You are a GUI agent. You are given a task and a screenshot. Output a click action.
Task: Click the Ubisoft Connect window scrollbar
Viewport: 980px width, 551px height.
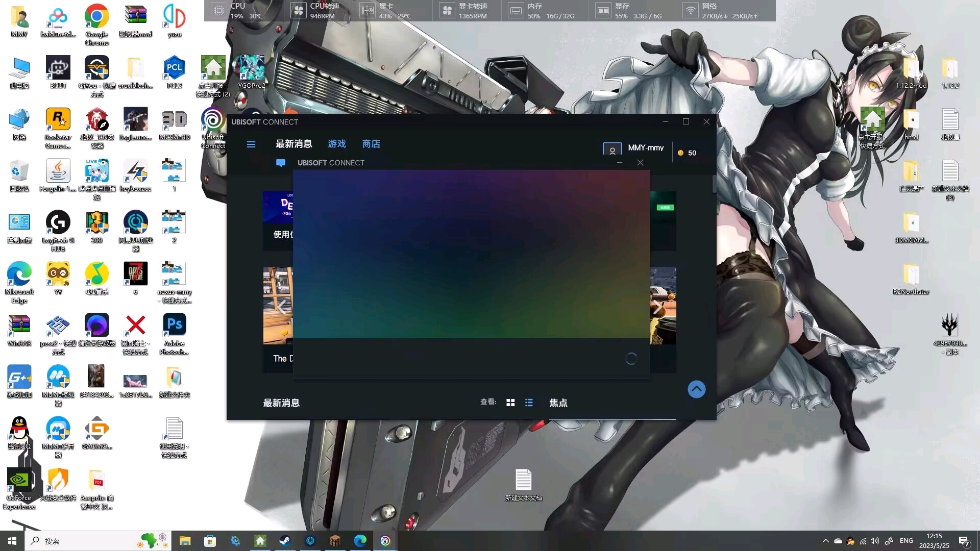click(714, 184)
